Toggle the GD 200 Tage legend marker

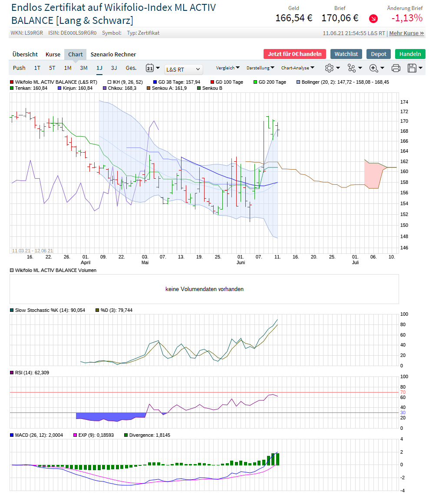click(x=256, y=82)
